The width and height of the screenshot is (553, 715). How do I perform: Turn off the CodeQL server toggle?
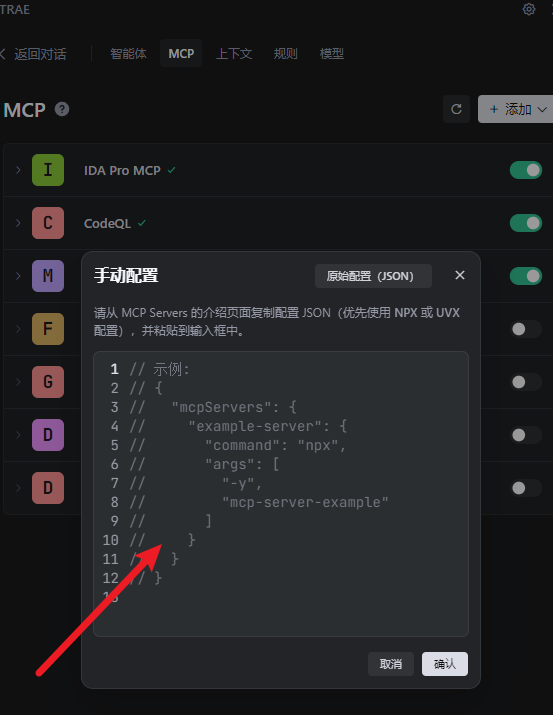coord(526,223)
